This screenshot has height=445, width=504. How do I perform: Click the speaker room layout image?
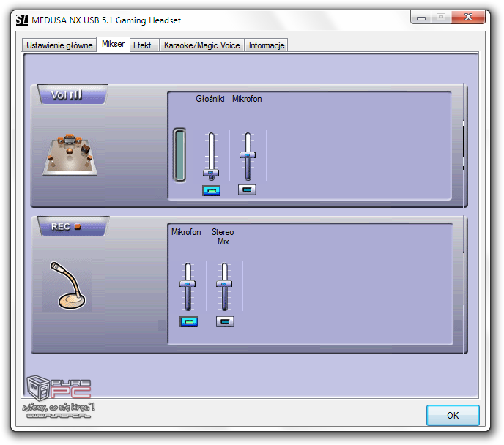(x=70, y=155)
